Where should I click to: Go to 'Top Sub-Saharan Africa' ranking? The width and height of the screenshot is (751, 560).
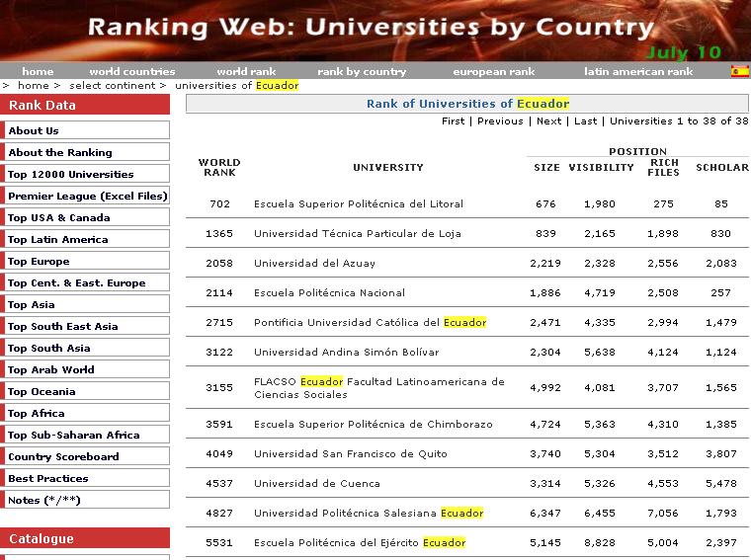[x=74, y=435]
